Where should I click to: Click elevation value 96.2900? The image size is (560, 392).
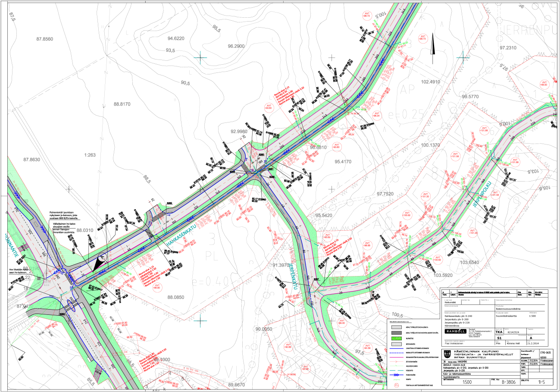click(236, 46)
